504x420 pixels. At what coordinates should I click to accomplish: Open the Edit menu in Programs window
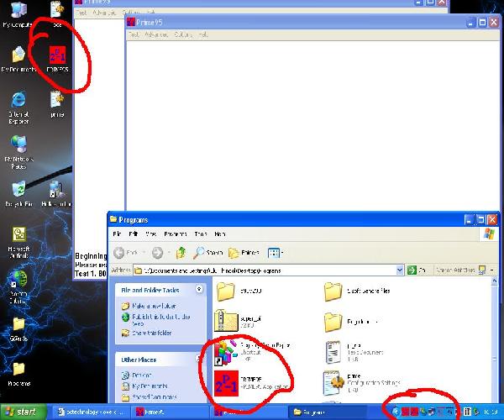point(133,234)
